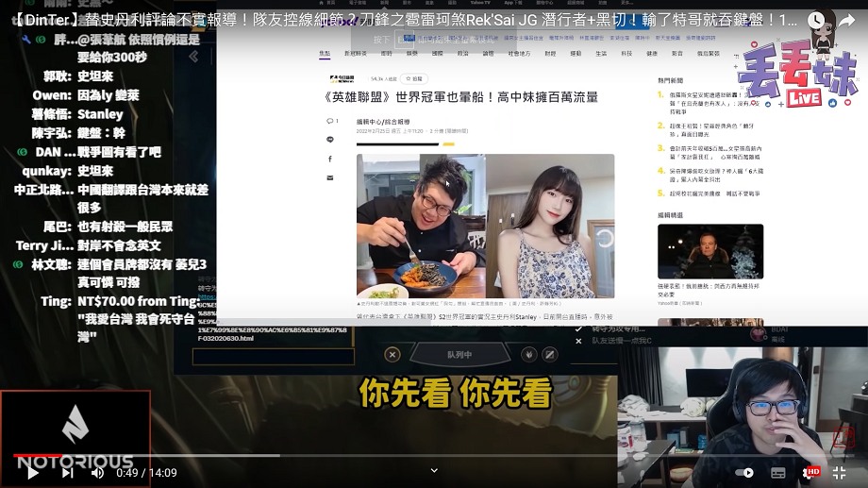Screen dimensions: 868x488
Task: Exit full screen mode
Action: [x=839, y=473]
